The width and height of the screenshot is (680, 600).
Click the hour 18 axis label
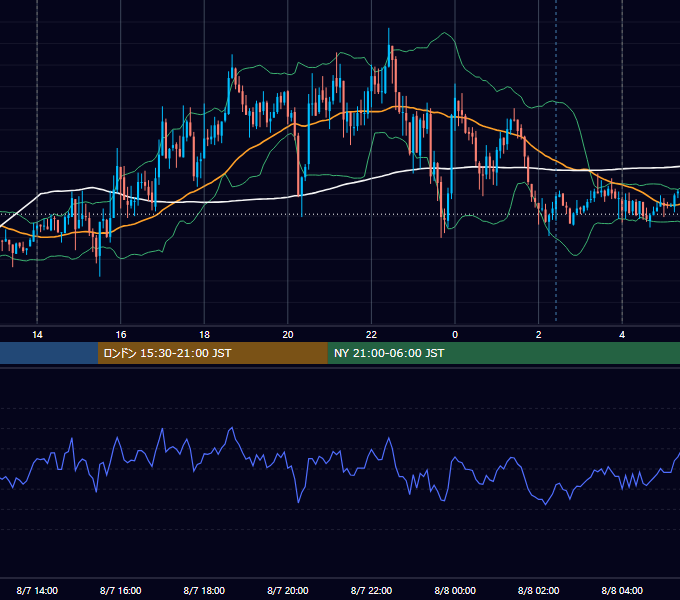pos(204,335)
